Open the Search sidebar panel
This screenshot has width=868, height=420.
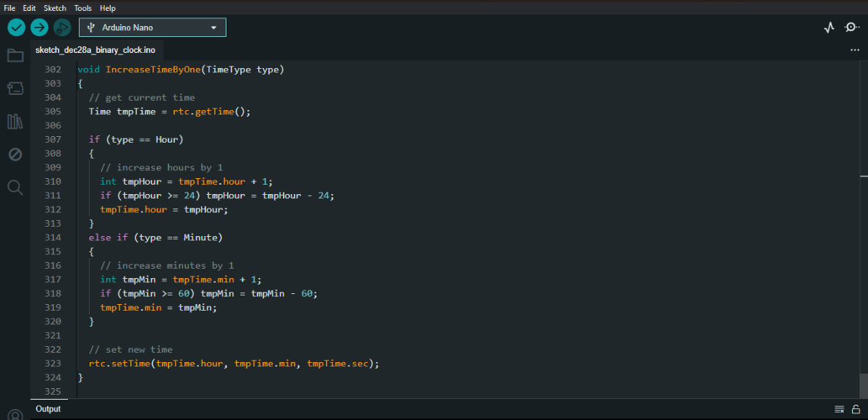point(15,188)
